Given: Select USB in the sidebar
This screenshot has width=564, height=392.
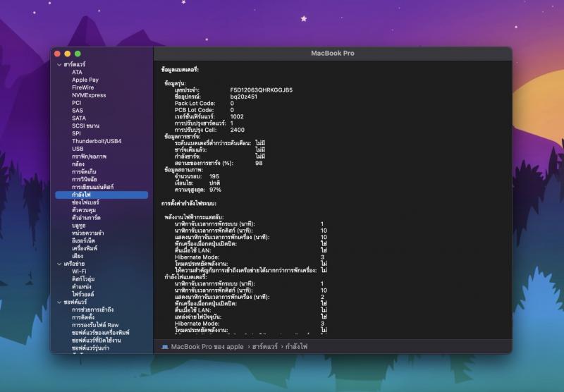Looking at the screenshot, I should pyautogui.click(x=78, y=149).
